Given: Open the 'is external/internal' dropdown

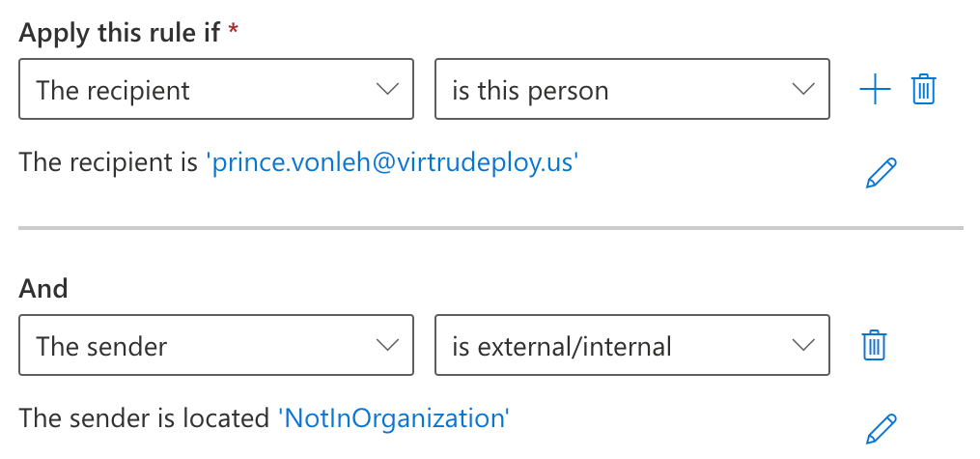Looking at the screenshot, I should point(632,345).
